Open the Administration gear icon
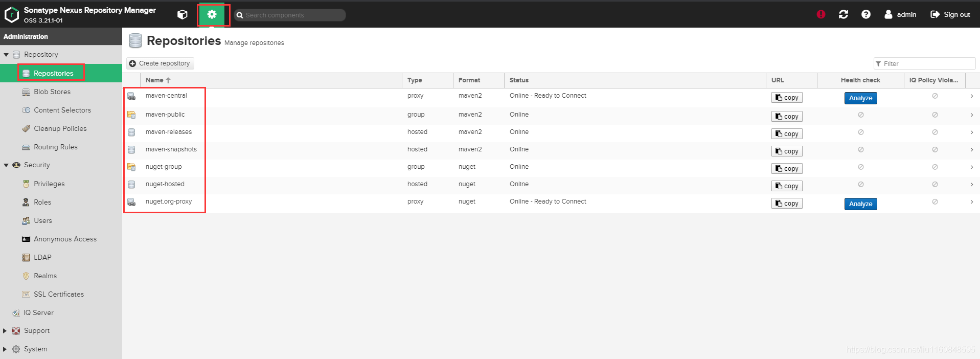The image size is (980, 359). pos(212,14)
